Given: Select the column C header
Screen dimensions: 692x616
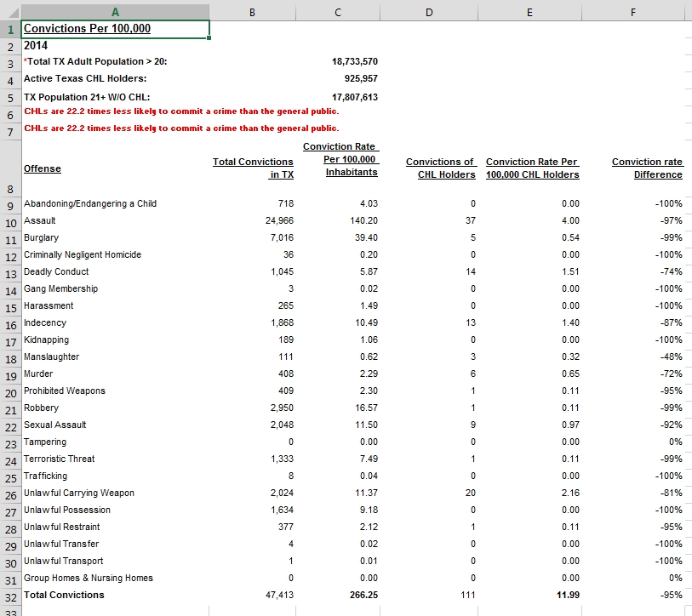Looking at the screenshot, I should pyautogui.click(x=339, y=12).
